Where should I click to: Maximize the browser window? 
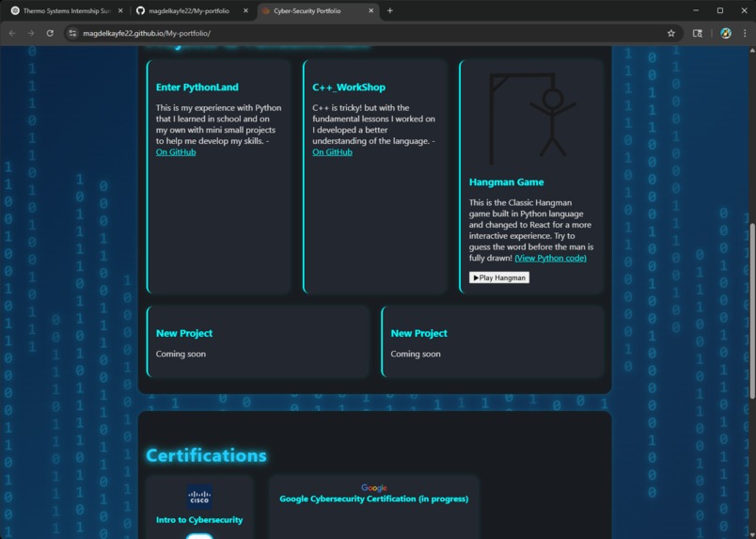click(x=720, y=10)
